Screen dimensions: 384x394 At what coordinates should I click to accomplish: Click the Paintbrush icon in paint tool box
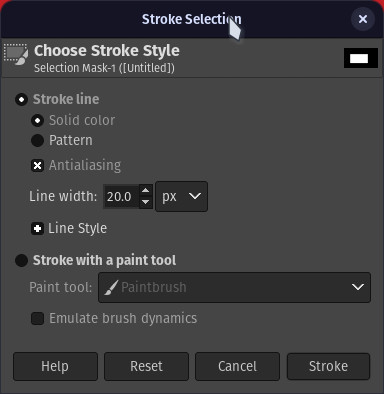pyautogui.click(x=111, y=287)
